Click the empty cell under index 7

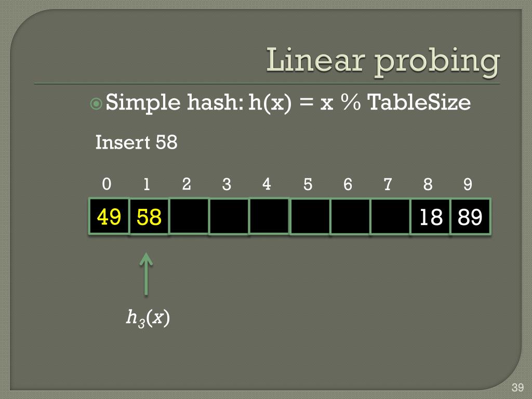click(x=390, y=217)
